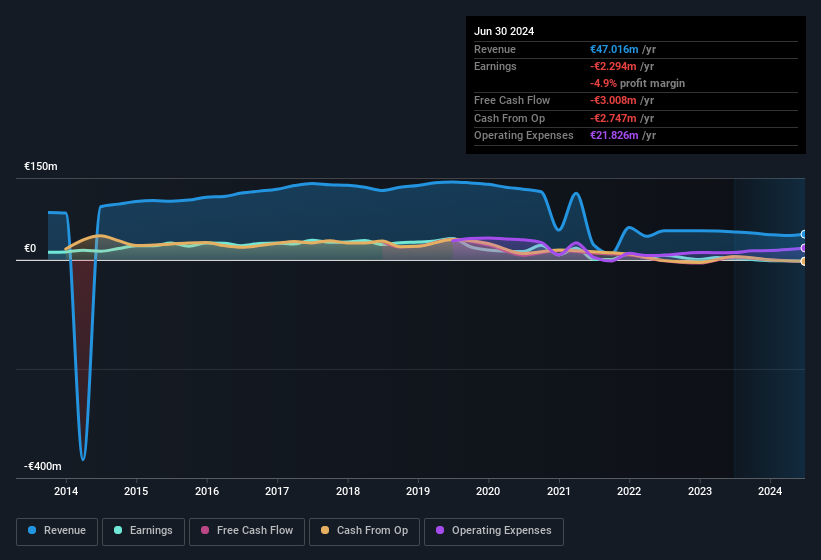Click the 2019 x-axis label
Image resolution: width=821 pixels, height=560 pixels.
[418, 491]
